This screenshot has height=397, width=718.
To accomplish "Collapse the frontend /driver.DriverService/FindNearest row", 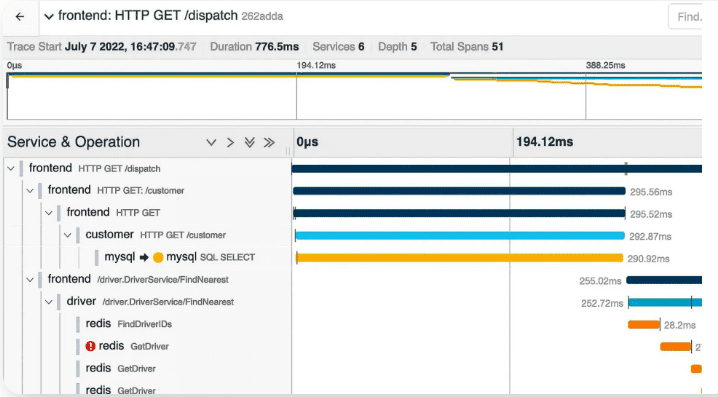I will click(x=30, y=279).
